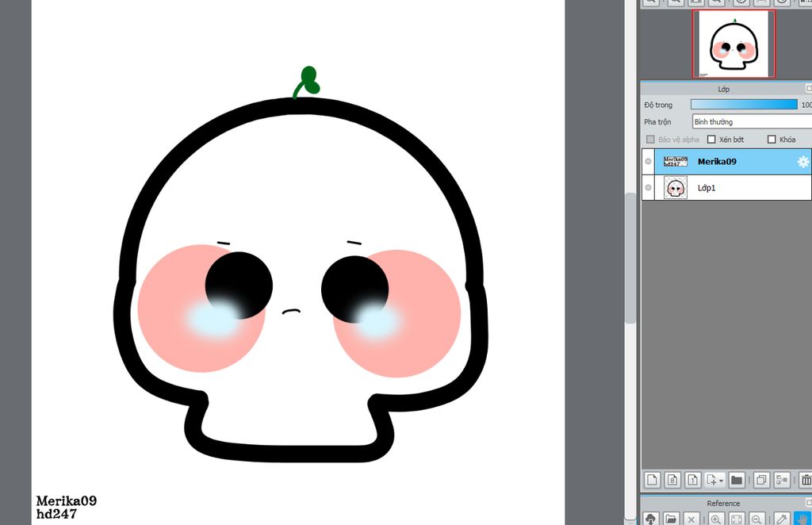Click the Reference panel title
This screenshot has width=812, height=525.
pos(723,504)
